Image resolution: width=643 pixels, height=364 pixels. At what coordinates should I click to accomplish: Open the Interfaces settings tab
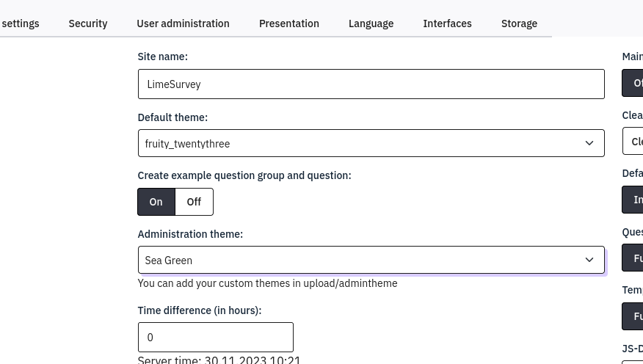(x=447, y=23)
